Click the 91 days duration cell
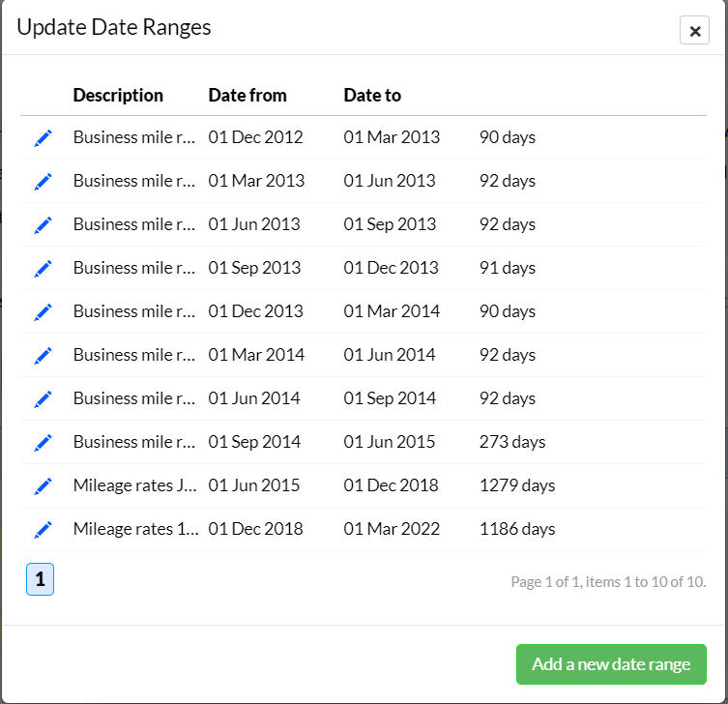 point(507,268)
